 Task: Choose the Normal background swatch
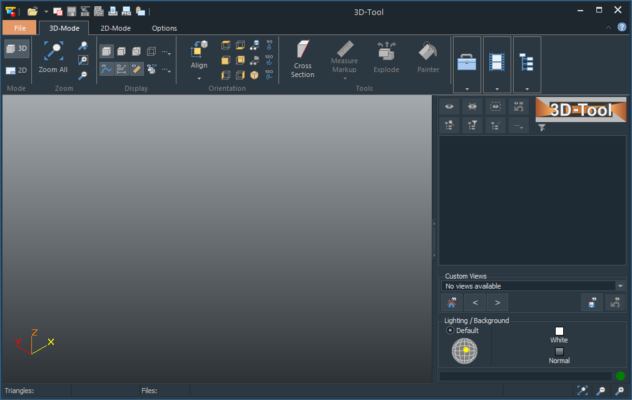[559, 352]
